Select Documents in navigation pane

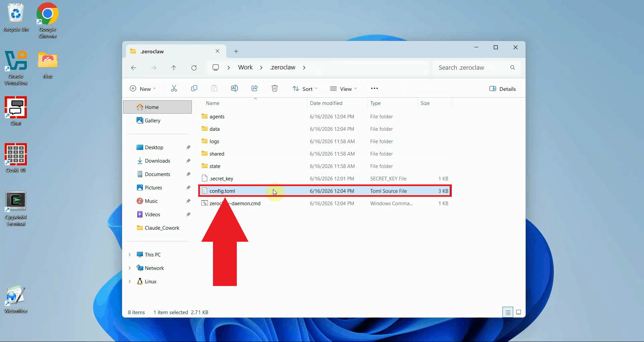pyautogui.click(x=158, y=174)
